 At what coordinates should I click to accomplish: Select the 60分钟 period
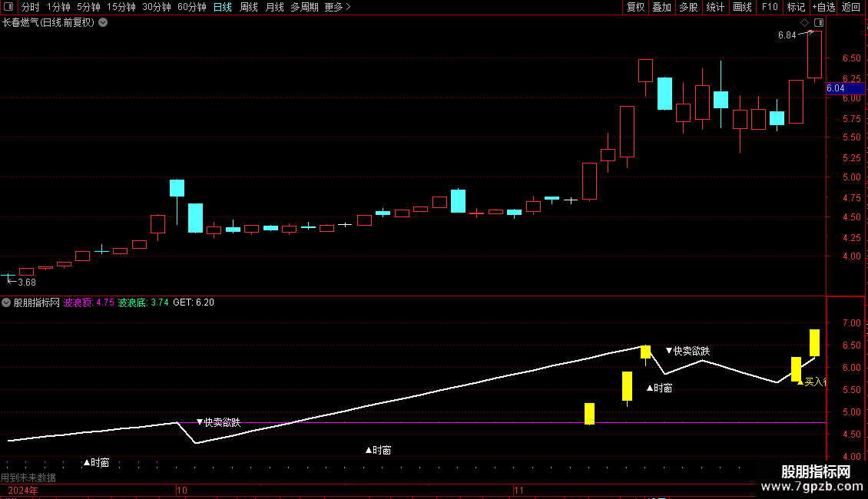[x=192, y=7]
